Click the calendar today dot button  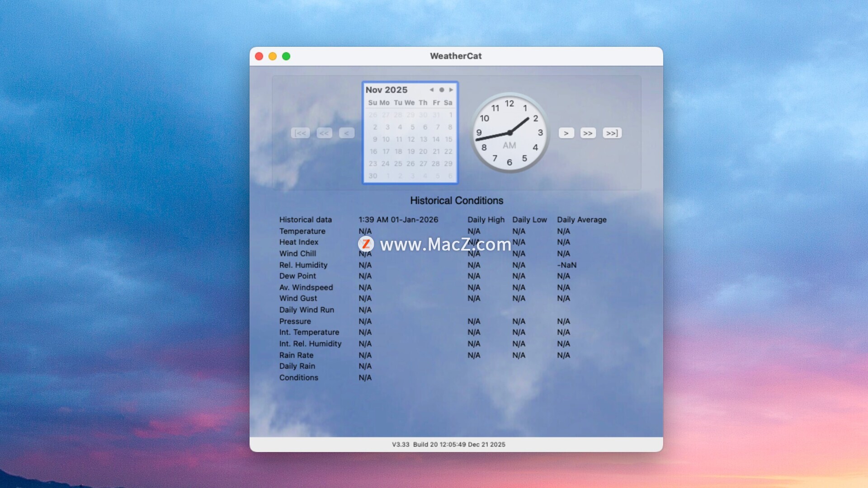pos(442,90)
